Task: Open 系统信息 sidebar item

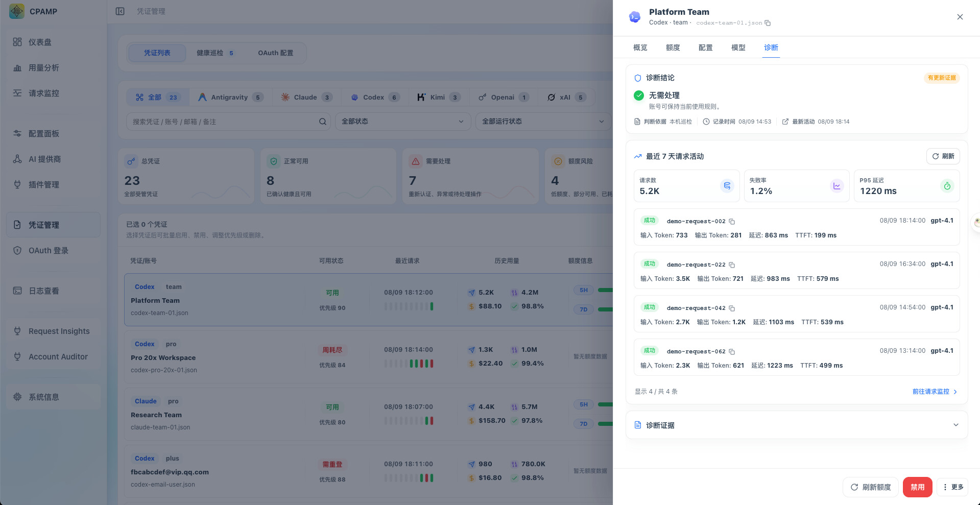Action: [53, 397]
